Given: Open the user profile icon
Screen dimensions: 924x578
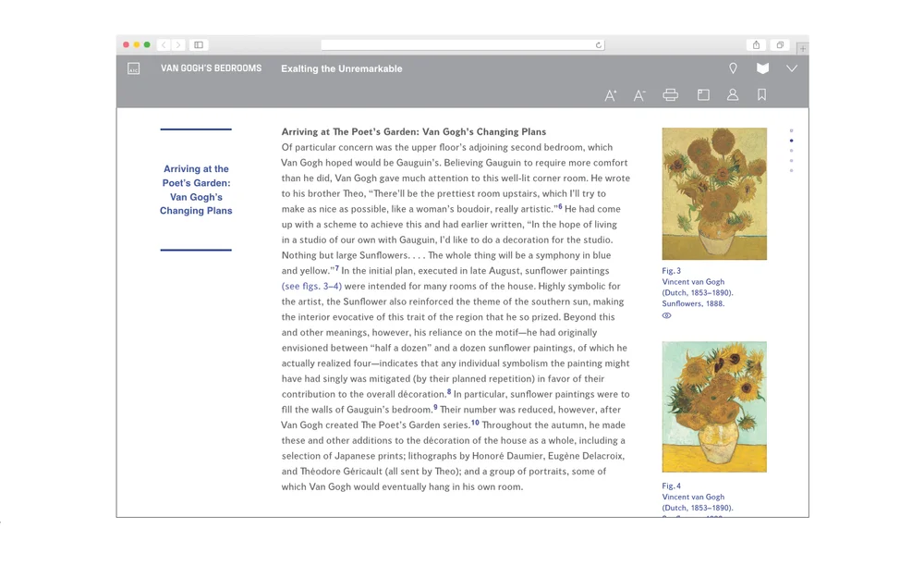Looking at the screenshot, I should [733, 94].
